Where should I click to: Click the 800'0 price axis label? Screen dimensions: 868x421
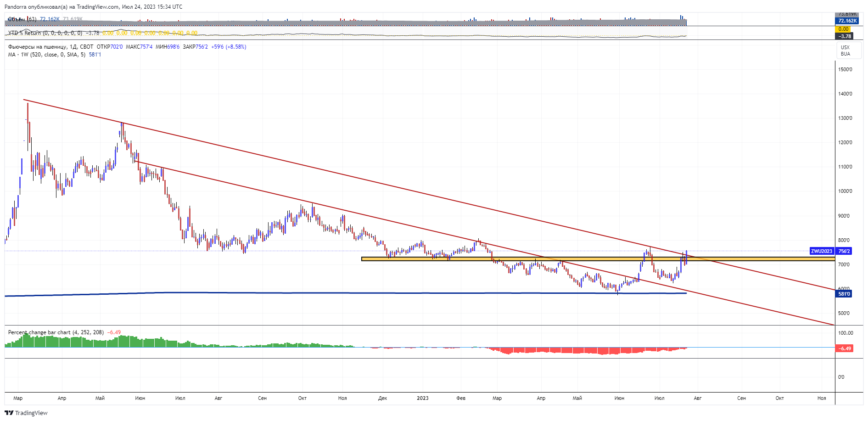tap(844, 240)
